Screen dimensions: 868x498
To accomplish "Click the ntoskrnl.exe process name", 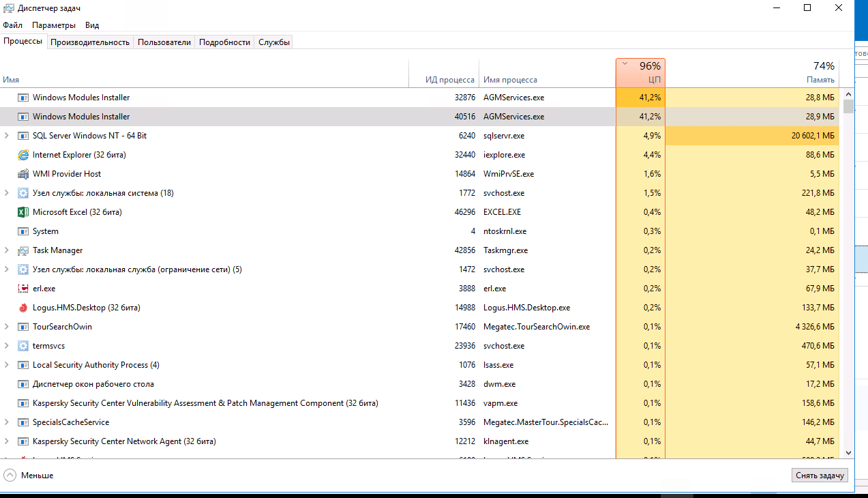I will click(505, 231).
